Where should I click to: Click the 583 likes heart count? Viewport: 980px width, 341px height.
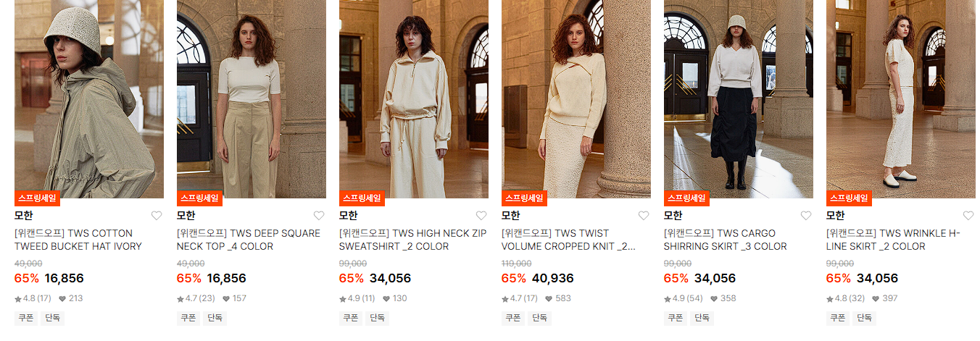pos(559,298)
